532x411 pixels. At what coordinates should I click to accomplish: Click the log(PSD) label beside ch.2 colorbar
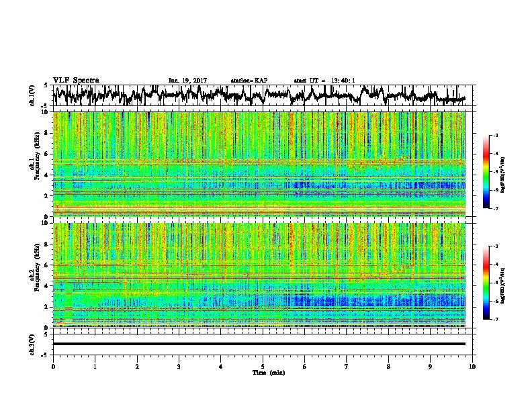[x=503, y=285]
